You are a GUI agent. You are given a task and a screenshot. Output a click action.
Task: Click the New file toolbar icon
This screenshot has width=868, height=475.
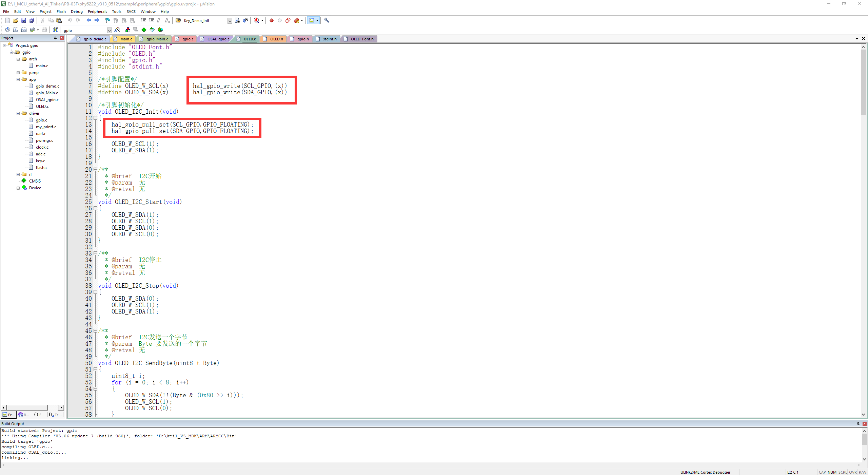pos(7,20)
